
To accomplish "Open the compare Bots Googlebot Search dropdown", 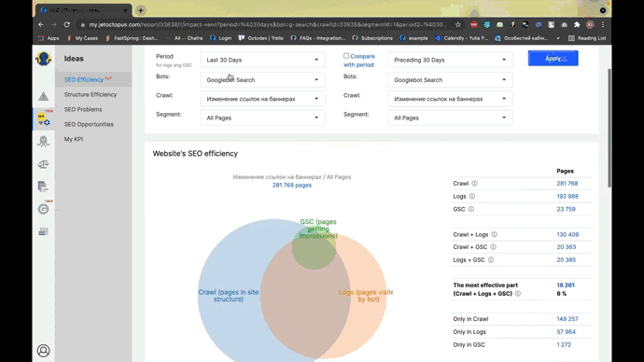I will (x=450, y=79).
